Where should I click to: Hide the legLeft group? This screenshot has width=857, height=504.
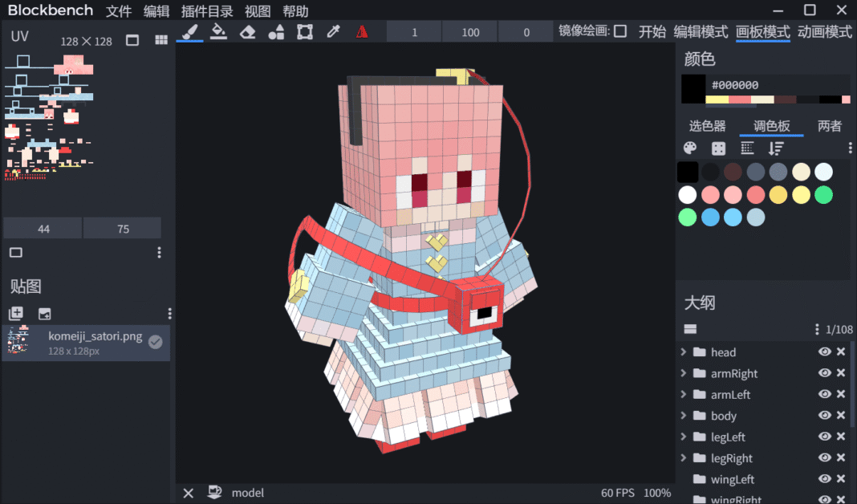pos(825,437)
